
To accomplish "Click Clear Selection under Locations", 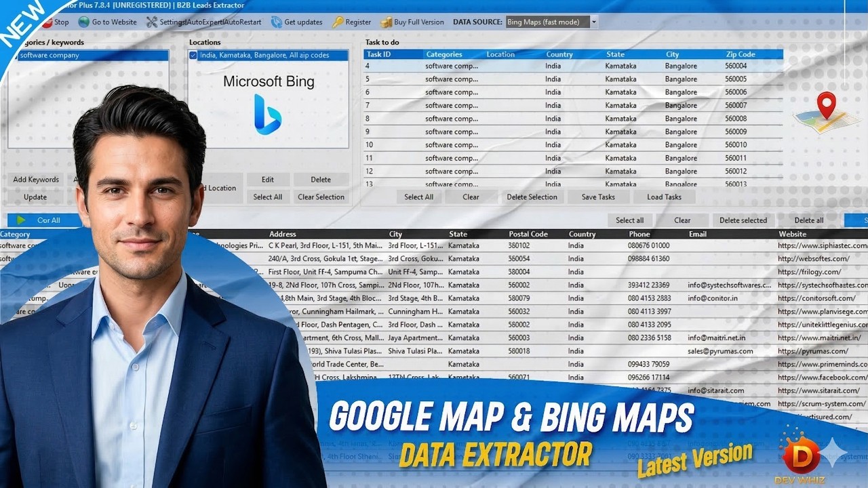I will coord(321,197).
